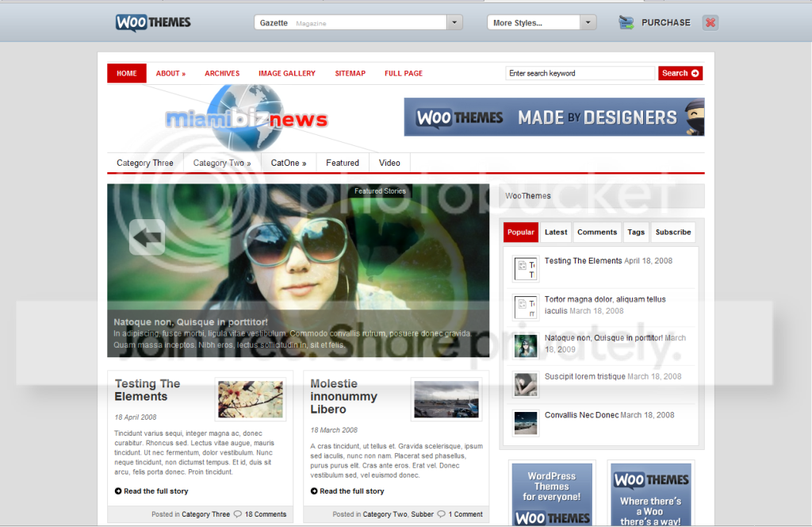Open the Testing The Elements article heading

click(147, 390)
